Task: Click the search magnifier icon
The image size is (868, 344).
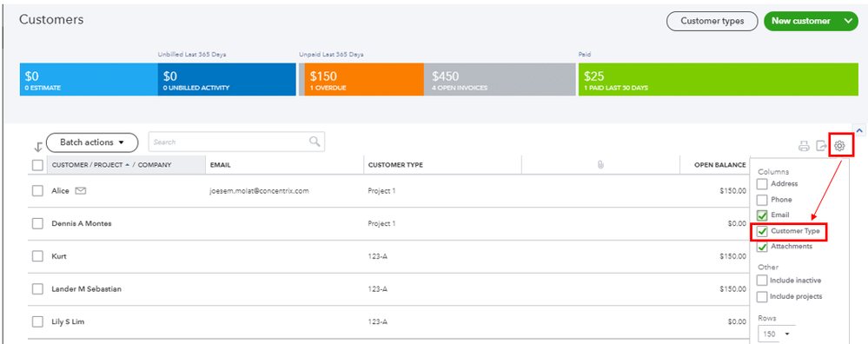Action: point(315,142)
